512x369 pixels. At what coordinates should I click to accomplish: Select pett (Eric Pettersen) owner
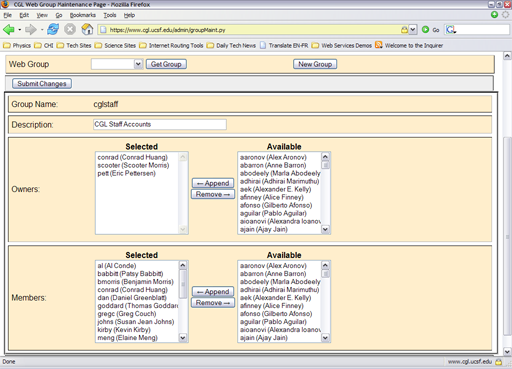(x=127, y=173)
